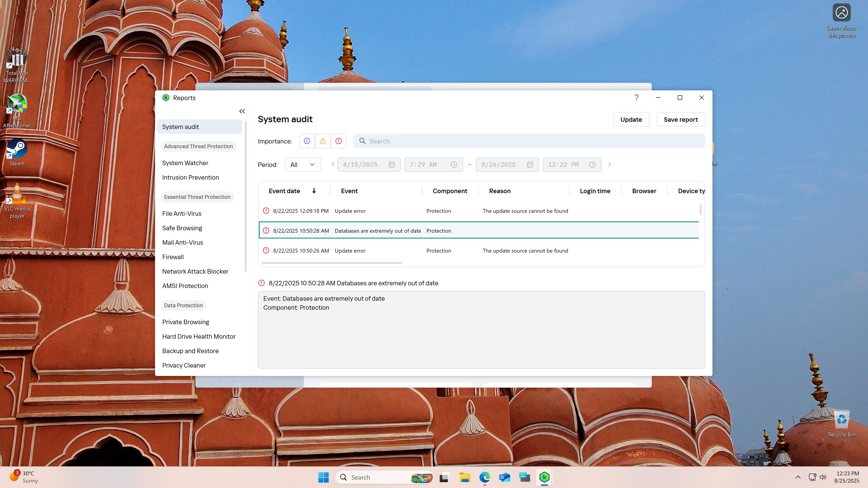Toggle the warning importance filter icon
The height and width of the screenshot is (488, 868).
click(323, 141)
